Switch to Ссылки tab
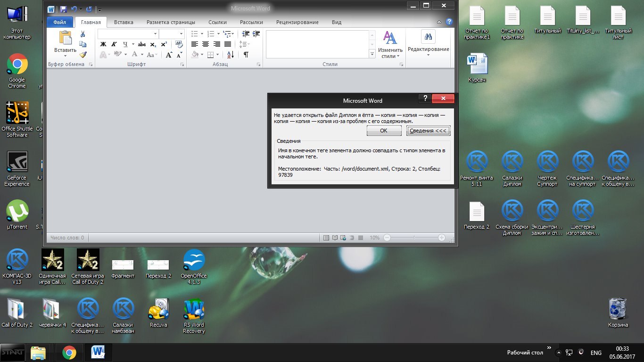Image resolution: width=644 pixels, height=362 pixels. point(217,22)
